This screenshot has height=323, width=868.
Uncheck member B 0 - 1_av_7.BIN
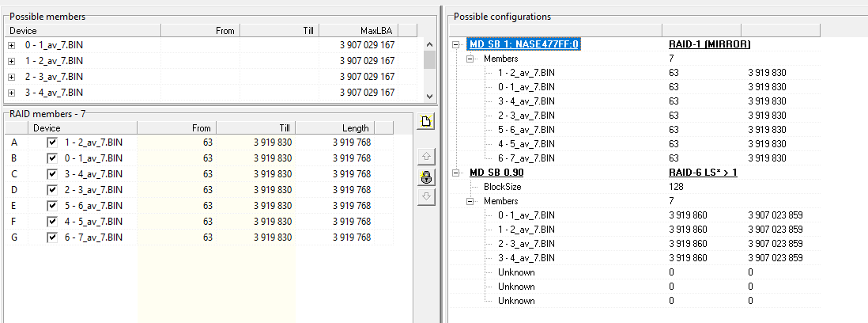click(53, 158)
